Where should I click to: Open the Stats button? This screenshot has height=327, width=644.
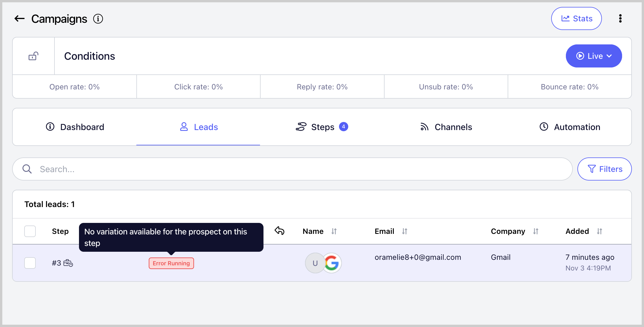coord(577,18)
